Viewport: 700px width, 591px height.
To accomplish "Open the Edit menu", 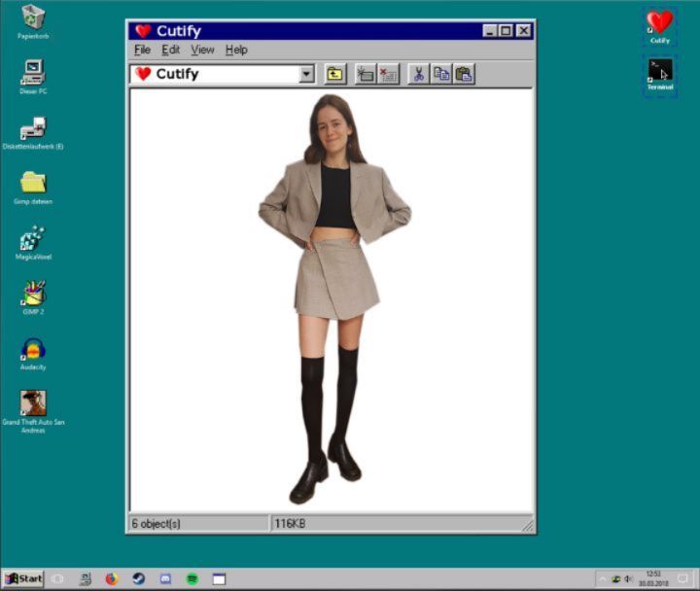I will (170, 50).
